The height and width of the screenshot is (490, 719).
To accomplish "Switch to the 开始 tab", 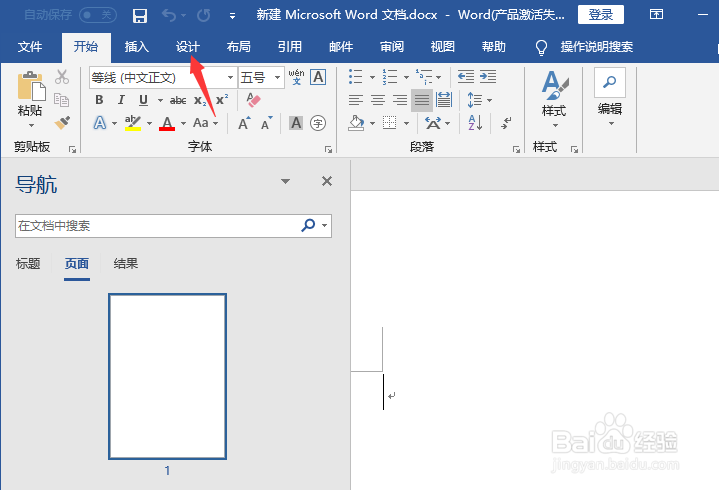I will click(x=86, y=47).
